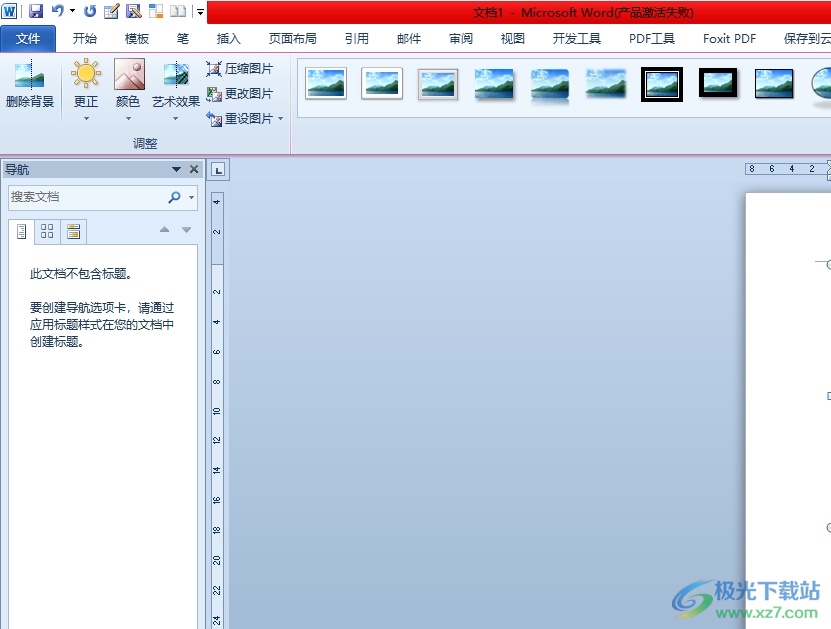The image size is (831, 629).
Task: Apply the second picture style with white frame
Action: [382, 84]
